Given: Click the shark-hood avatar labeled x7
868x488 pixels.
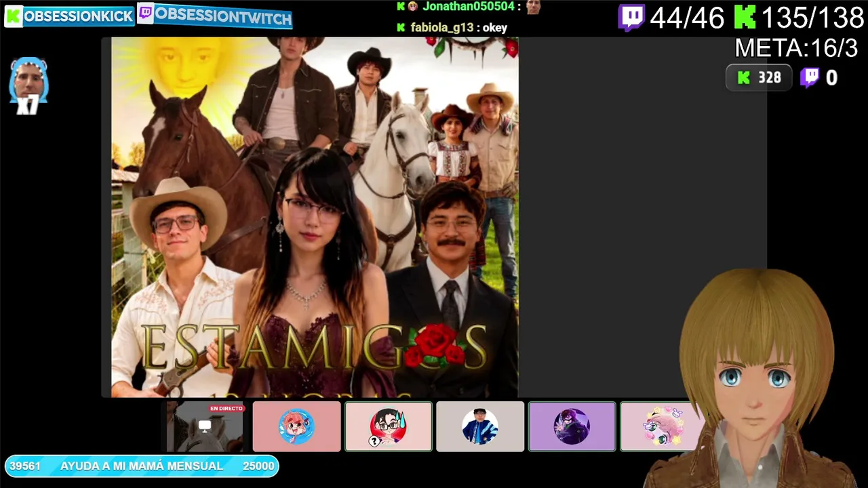Looking at the screenshot, I should pyautogui.click(x=28, y=85).
